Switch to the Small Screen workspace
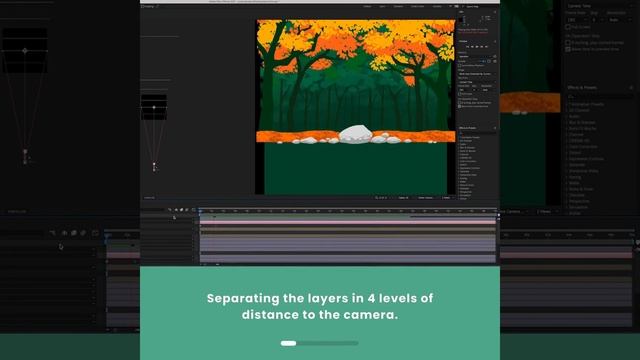640x360 pixels. pyautogui.click(x=417, y=7)
